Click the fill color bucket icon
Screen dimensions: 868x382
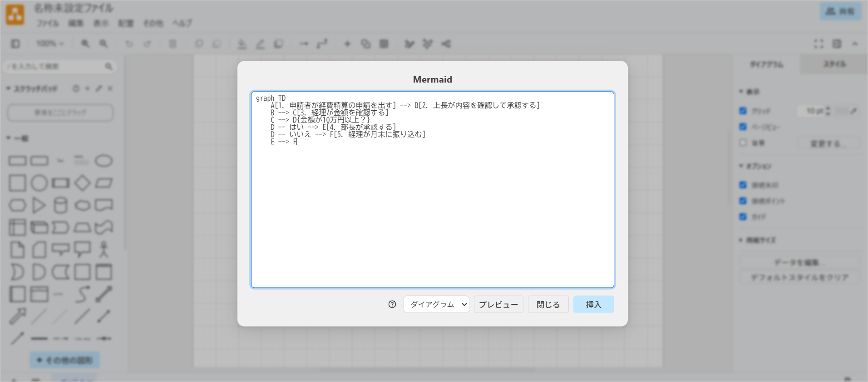(x=242, y=44)
